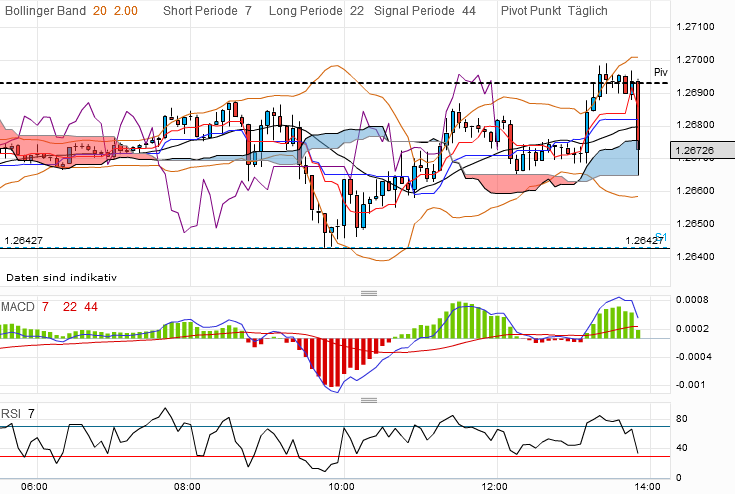Click the 1.26800 price axis label

696,125
